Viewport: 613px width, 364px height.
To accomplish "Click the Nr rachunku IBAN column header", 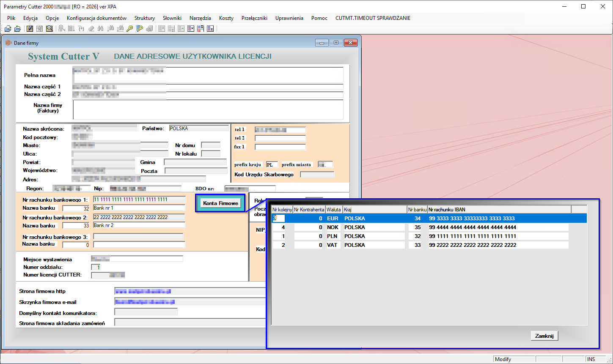I will click(499, 209).
